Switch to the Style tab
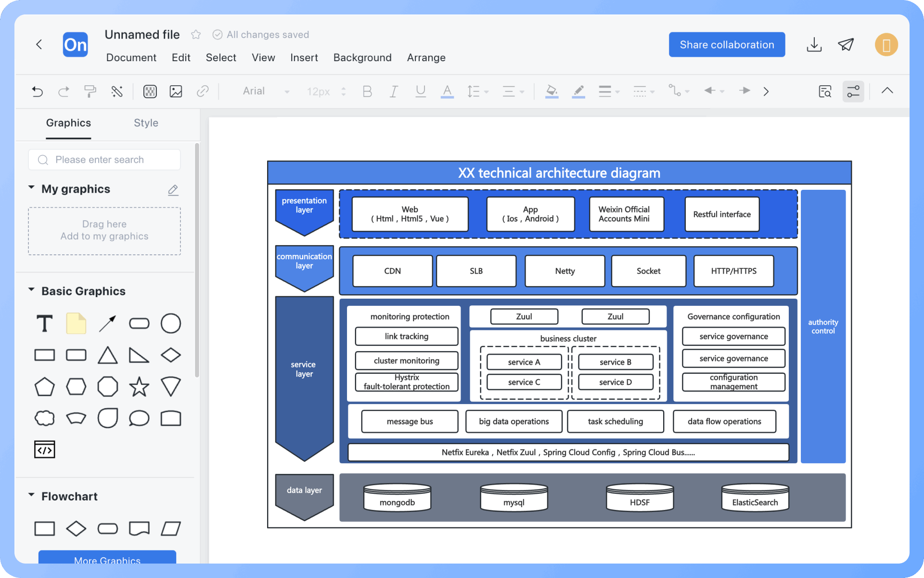Screen dimensions: 924x578 click(x=146, y=123)
